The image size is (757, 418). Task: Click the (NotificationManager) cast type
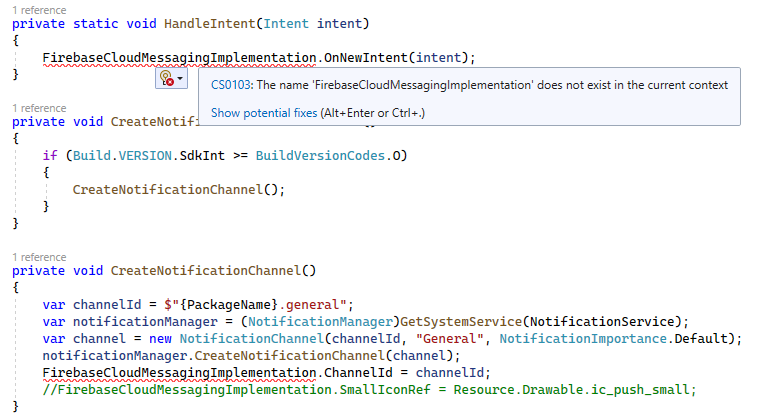(320, 321)
